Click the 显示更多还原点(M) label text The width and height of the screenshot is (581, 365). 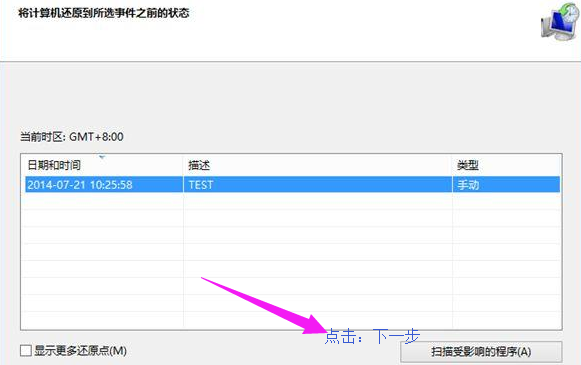(80, 350)
